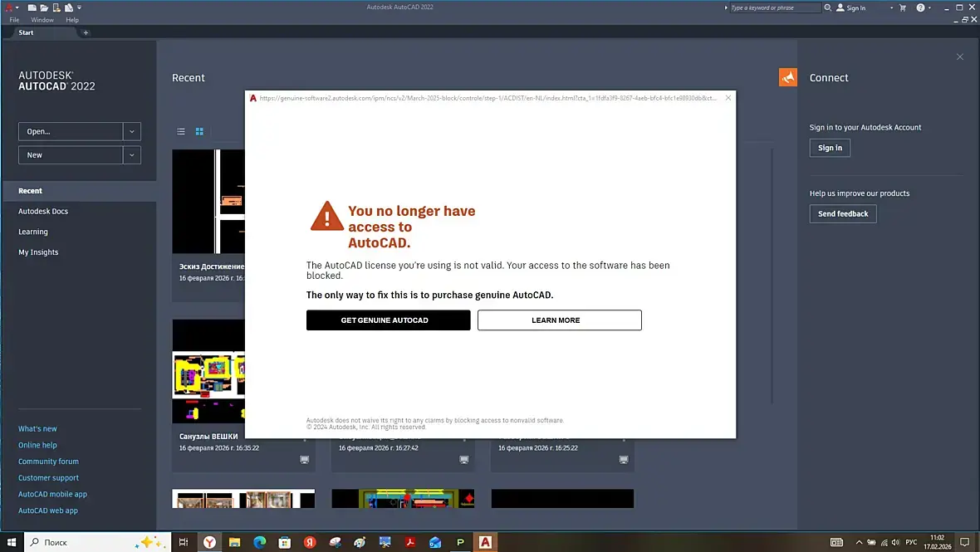Screen dimensions: 980x552
Task: Click the AutoCAD icon in the taskbar
Action: click(485, 542)
